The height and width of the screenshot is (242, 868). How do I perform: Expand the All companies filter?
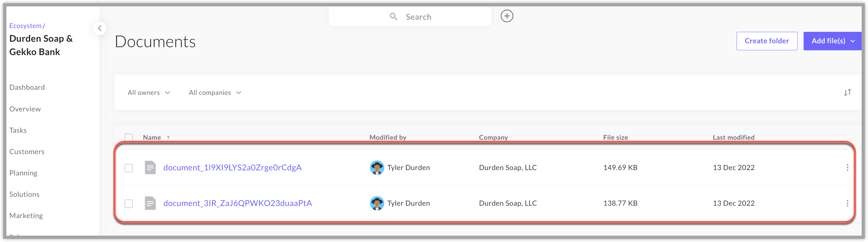[215, 92]
